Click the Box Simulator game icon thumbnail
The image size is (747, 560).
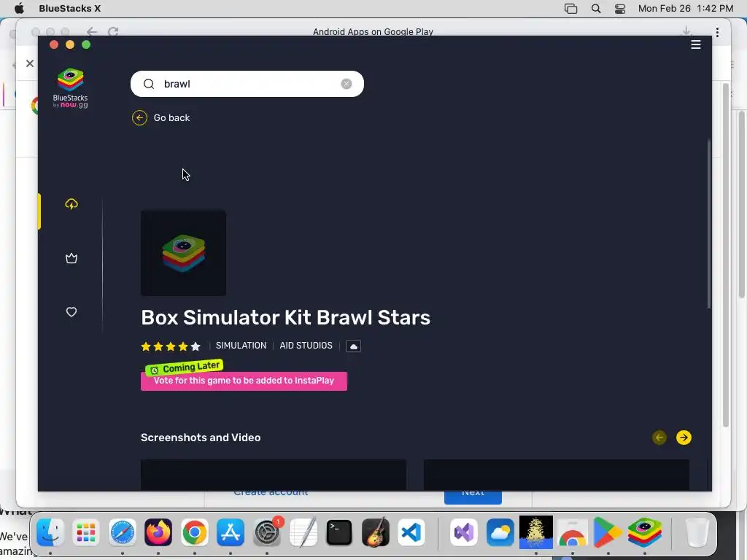click(183, 253)
